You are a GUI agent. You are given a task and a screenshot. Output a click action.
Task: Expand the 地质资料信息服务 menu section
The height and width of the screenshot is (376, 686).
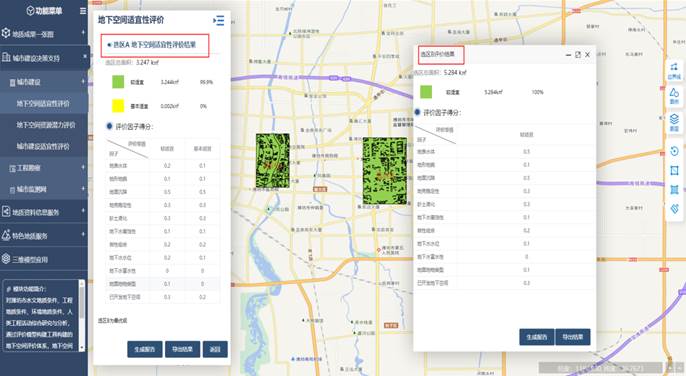point(44,212)
